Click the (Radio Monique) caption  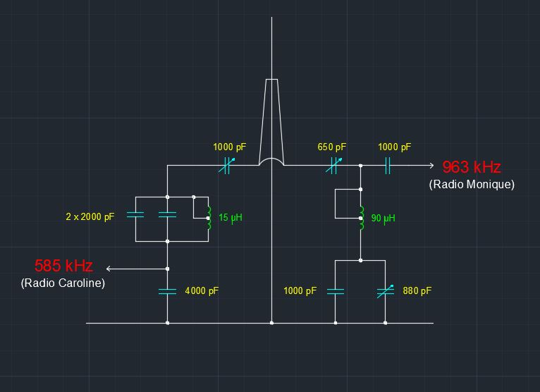point(472,185)
